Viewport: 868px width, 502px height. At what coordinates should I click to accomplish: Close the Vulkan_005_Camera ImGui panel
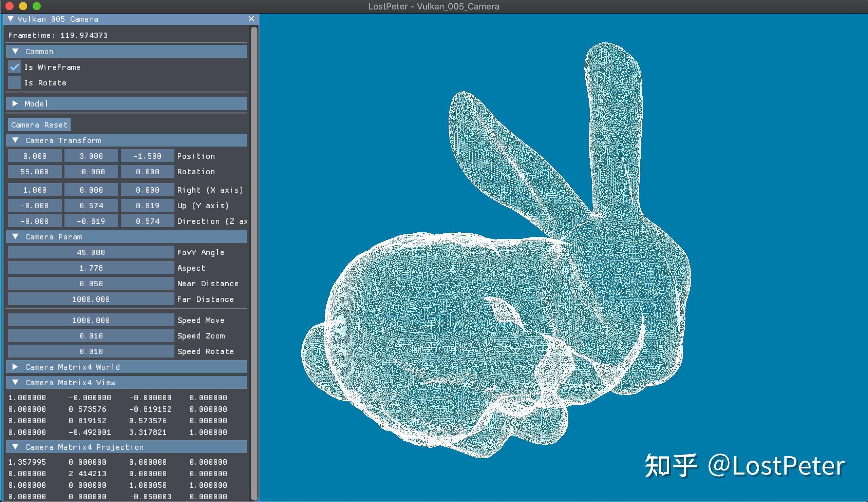[251, 19]
